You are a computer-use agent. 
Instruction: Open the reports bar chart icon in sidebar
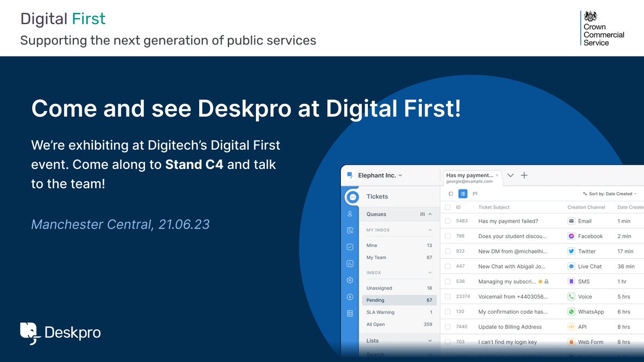pos(350,263)
